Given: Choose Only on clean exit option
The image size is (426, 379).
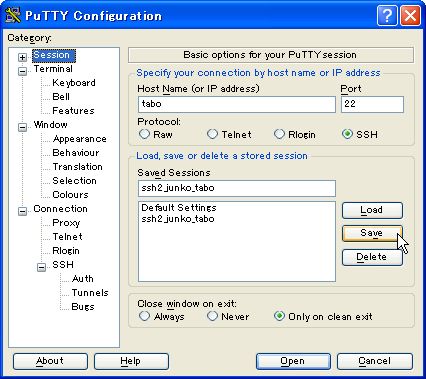Looking at the screenshot, I should click(279, 316).
